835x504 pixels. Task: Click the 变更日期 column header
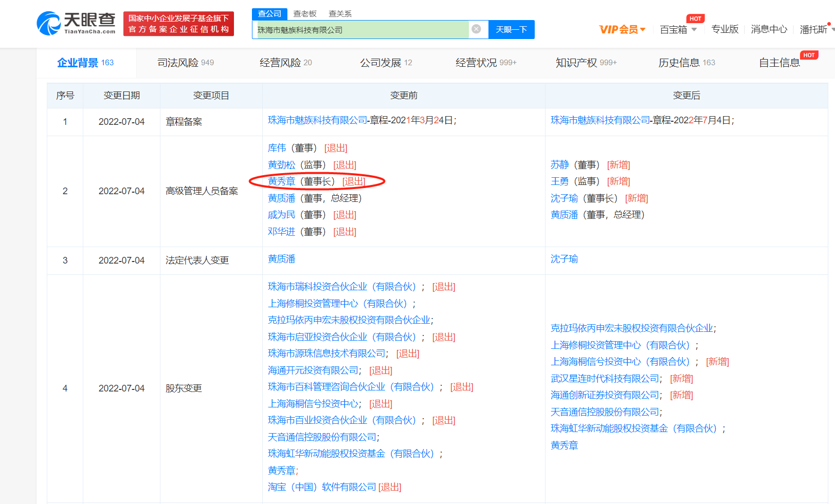click(x=121, y=96)
